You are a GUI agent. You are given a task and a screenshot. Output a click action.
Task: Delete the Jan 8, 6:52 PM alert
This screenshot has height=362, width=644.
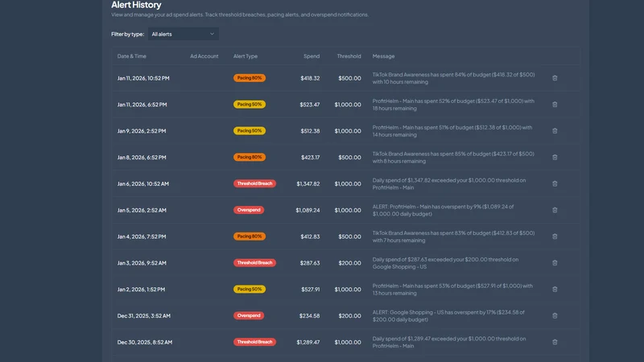555,157
